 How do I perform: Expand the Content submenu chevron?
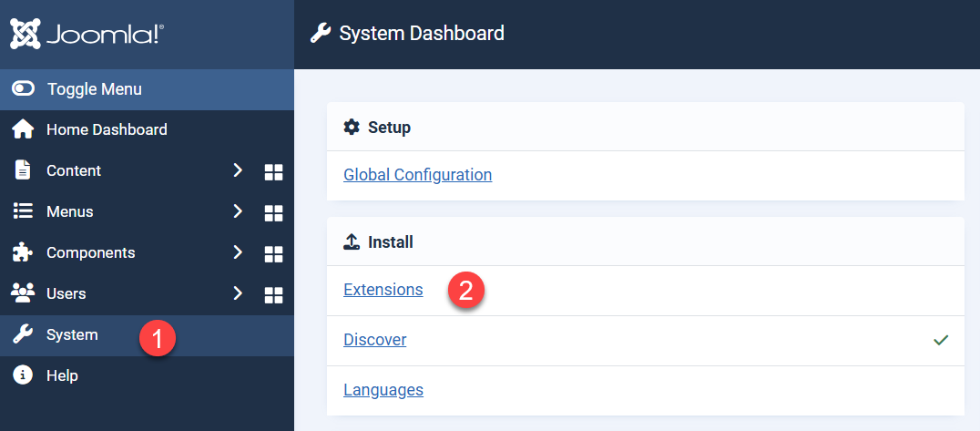click(x=238, y=170)
